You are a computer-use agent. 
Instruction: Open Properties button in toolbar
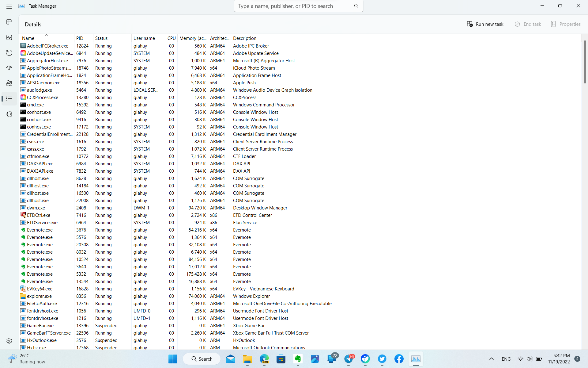(565, 24)
